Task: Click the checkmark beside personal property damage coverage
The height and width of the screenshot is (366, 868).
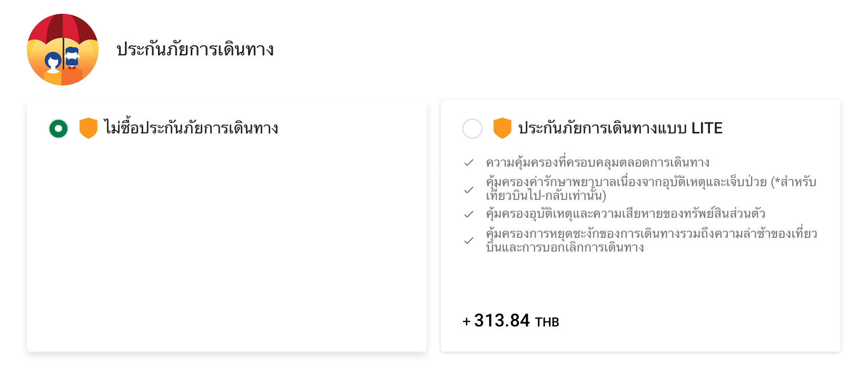Action: tap(469, 214)
